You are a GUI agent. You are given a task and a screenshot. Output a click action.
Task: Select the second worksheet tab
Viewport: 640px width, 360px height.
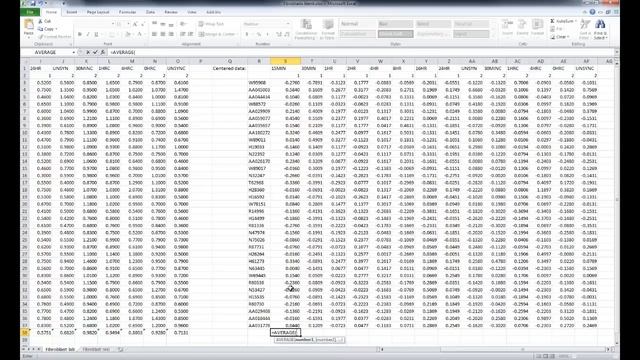tap(96, 349)
